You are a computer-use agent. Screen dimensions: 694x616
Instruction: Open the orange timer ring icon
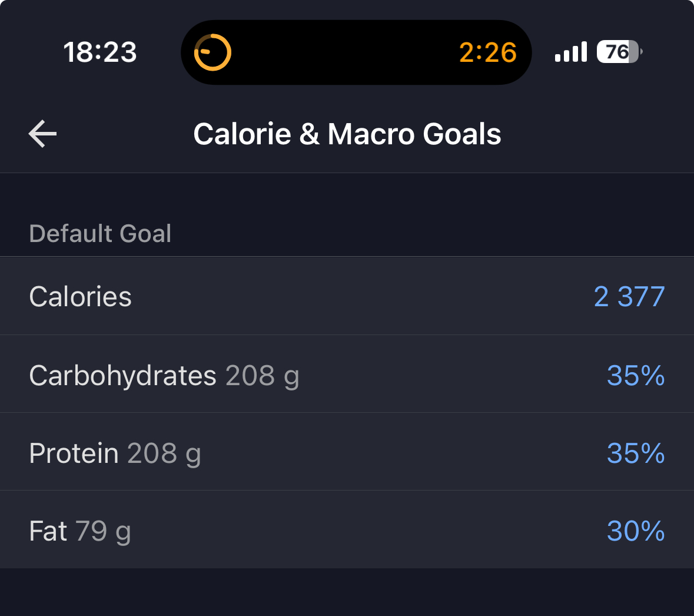click(213, 52)
